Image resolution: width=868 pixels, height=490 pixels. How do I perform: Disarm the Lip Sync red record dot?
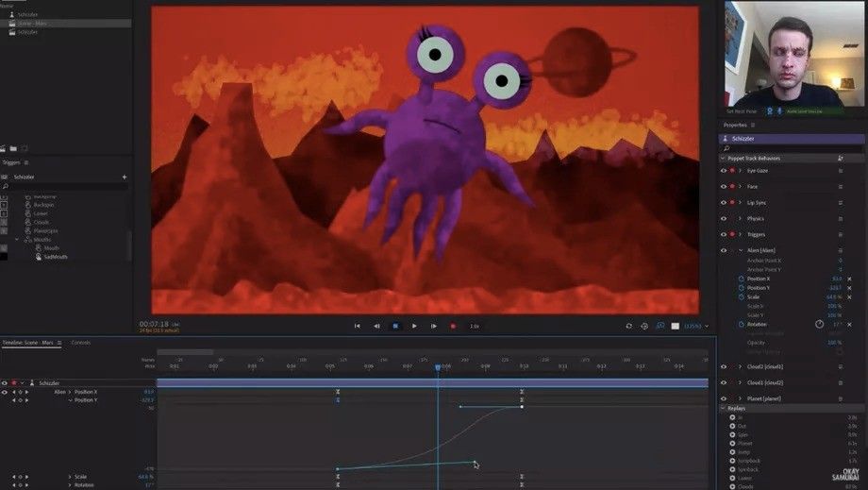click(x=732, y=202)
